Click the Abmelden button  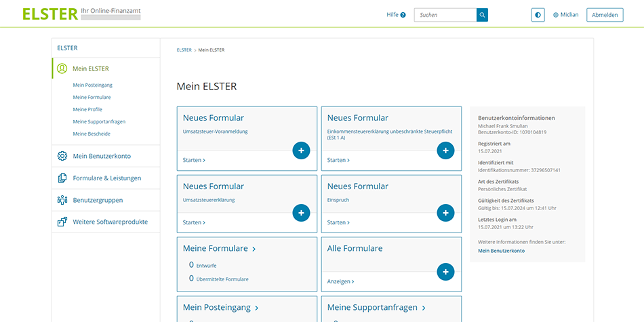(x=605, y=15)
